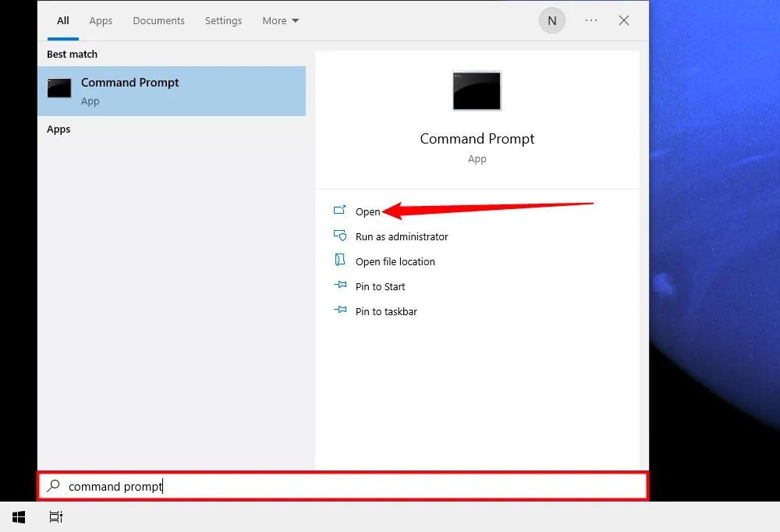Click Open to launch Command Prompt
The image size is (780, 532).
coord(367,211)
